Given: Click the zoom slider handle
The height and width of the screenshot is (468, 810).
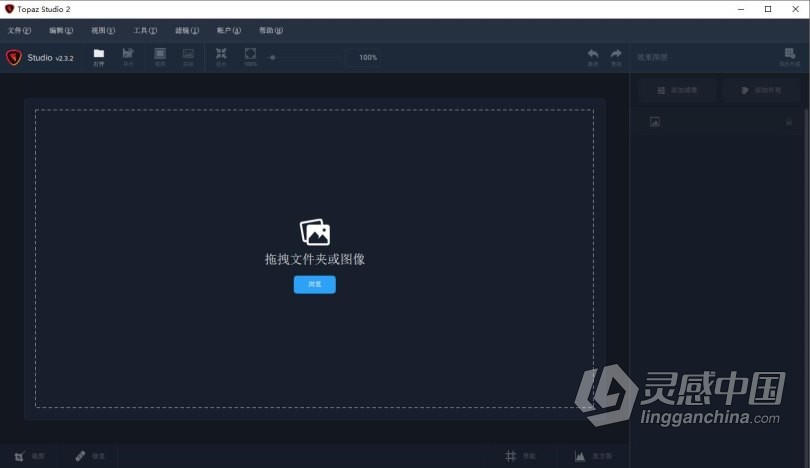Looking at the screenshot, I should pyautogui.click(x=272, y=57).
